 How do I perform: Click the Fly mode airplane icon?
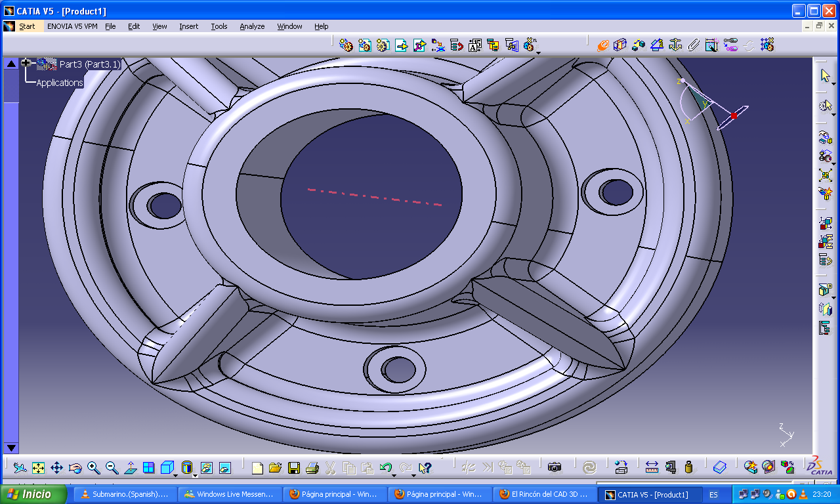click(20, 468)
